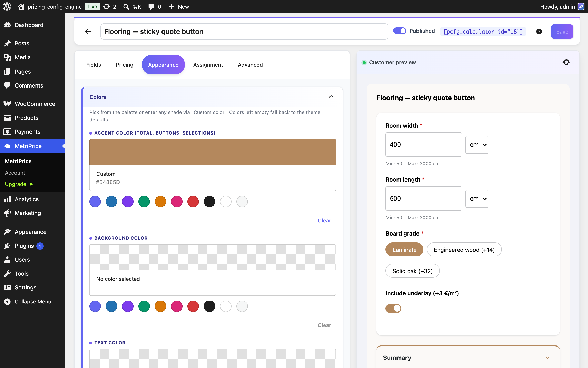Viewport: 588px width, 368px height.
Task: Switch to the Pricing tab
Action: click(x=124, y=65)
